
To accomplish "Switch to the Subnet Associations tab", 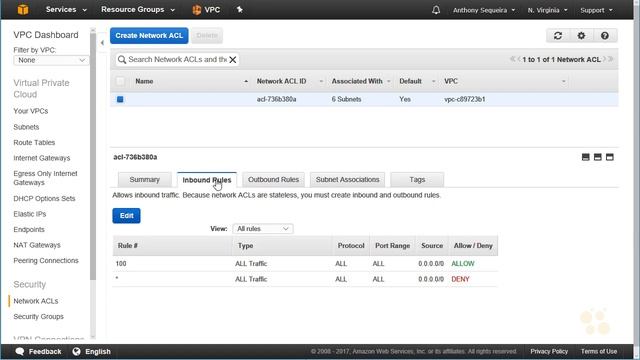I will point(347,180).
